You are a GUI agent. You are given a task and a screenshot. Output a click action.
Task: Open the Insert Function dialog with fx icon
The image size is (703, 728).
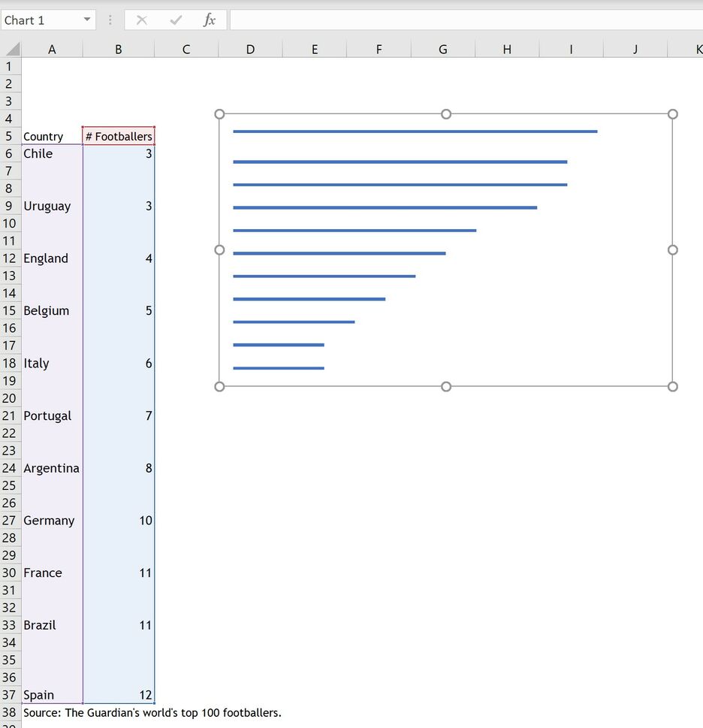coord(209,20)
